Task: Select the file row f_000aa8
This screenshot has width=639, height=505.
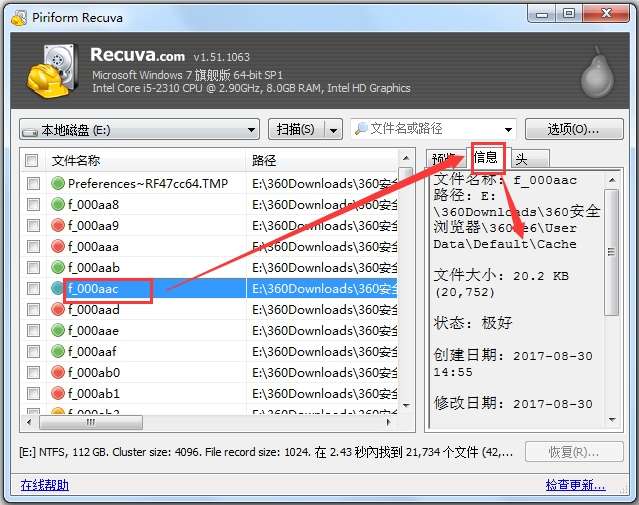Action: 209,204
